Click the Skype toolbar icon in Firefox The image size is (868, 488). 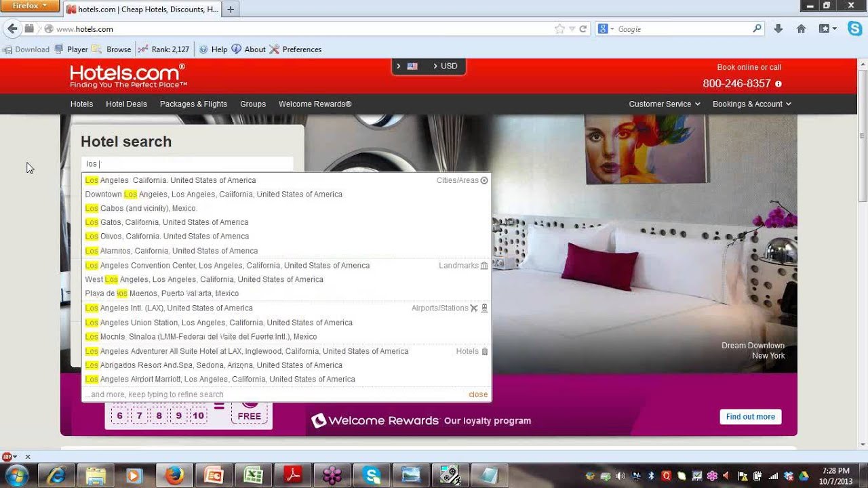(854, 29)
